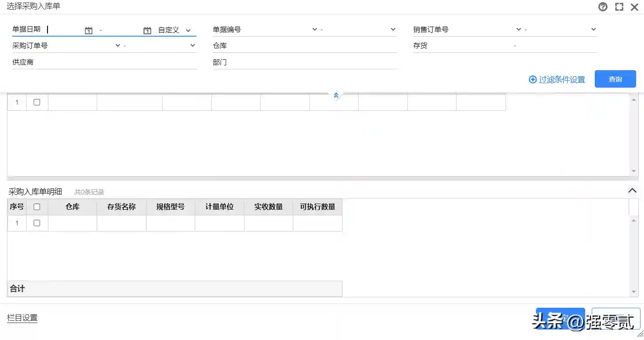Click the plus icon for 过滤条件设置

(532, 79)
